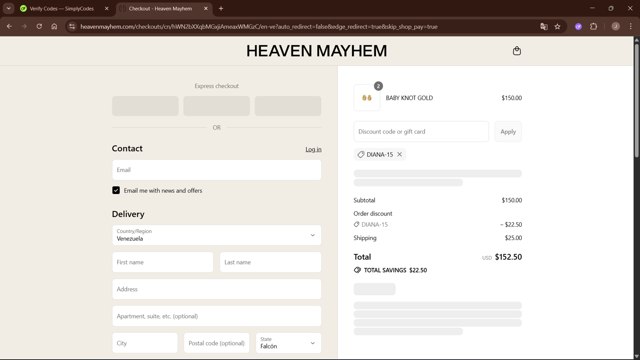The width and height of the screenshot is (640, 360).
Task: Select the Checkout - Heaven Mayhem tab
Action: pyautogui.click(x=160, y=8)
